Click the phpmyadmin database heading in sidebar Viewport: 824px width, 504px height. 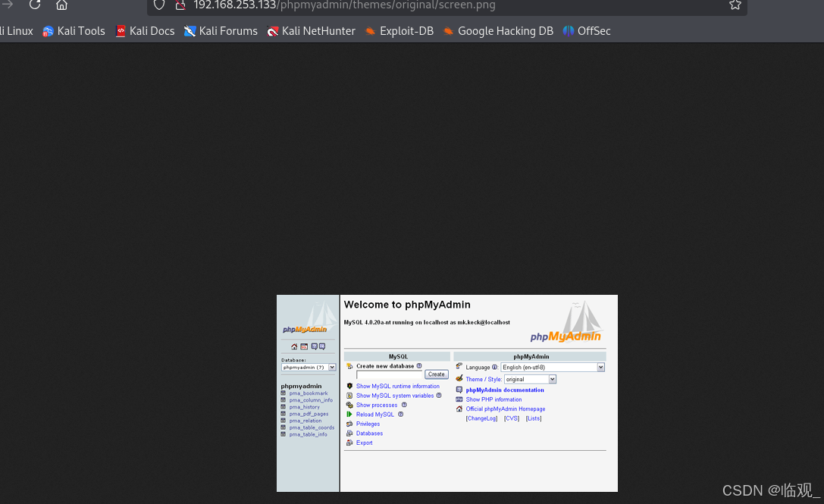pyautogui.click(x=301, y=387)
